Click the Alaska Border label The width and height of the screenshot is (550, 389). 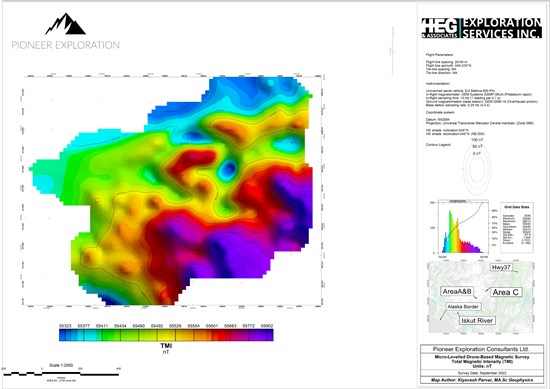tap(463, 307)
